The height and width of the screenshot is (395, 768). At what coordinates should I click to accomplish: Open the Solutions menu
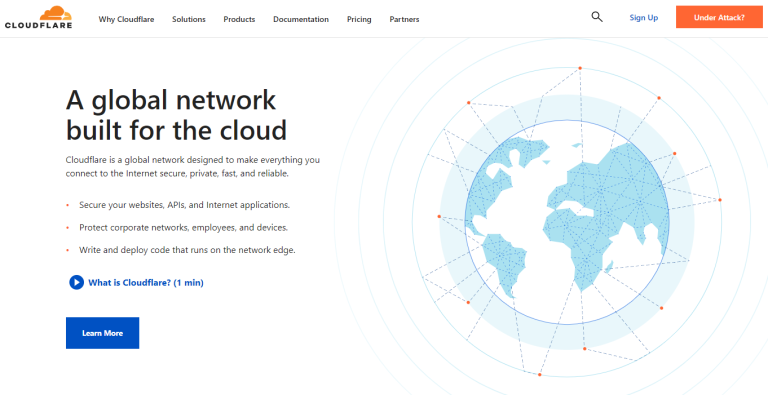(189, 19)
